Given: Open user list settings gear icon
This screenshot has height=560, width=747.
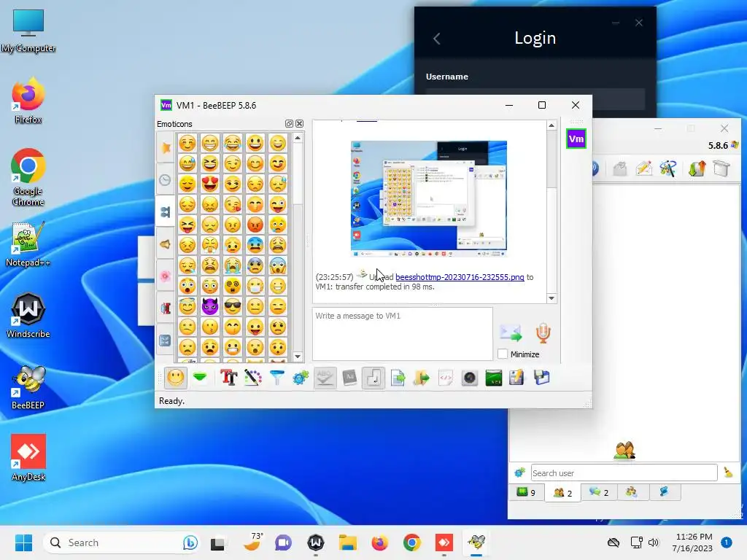Looking at the screenshot, I should point(519,472).
